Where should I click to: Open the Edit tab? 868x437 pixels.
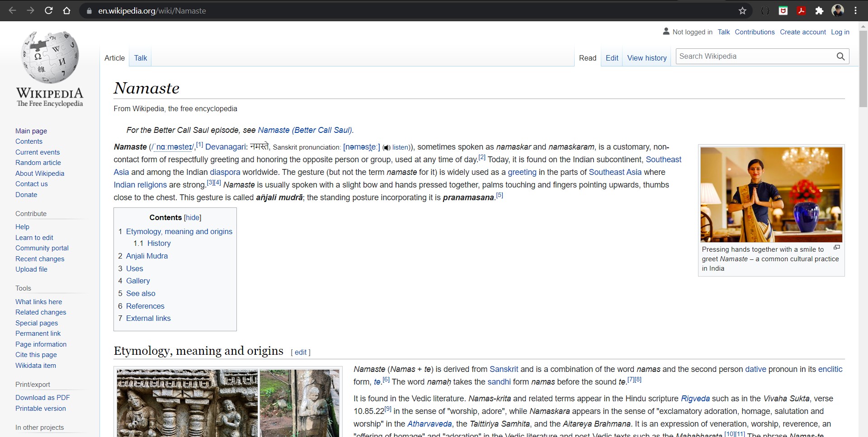[x=612, y=58]
